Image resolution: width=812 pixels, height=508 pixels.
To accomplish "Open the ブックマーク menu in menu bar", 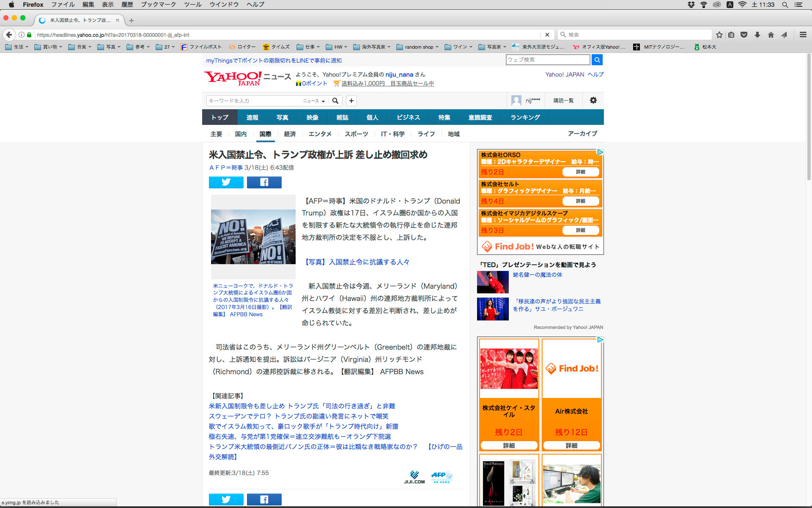I will point(158,5).
